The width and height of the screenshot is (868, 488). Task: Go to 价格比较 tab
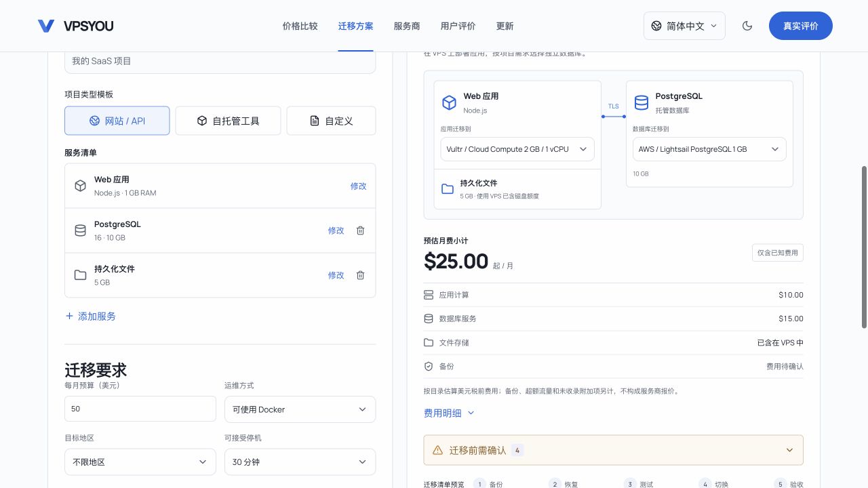[x=300, y=26]
